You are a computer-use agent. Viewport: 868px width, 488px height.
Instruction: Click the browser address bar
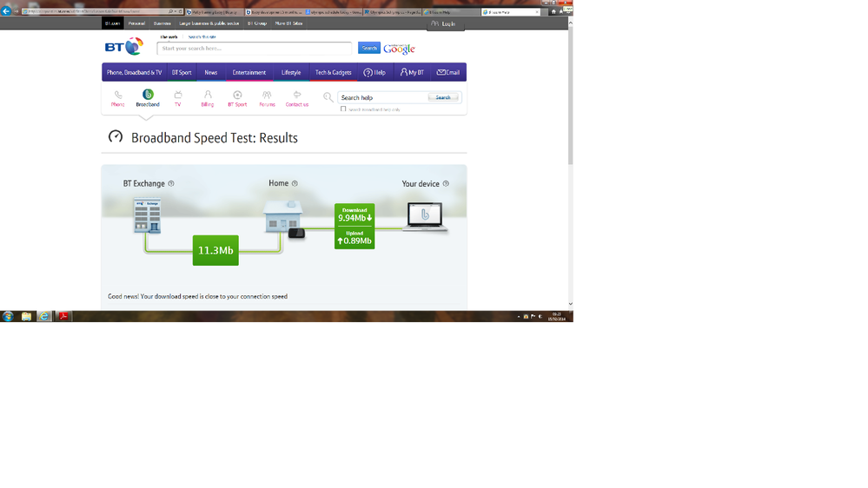point(96,11)
